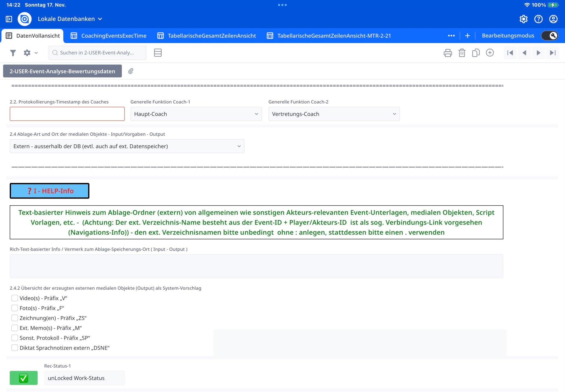Check the Sonst. Protokoll - Präfix „SP" box
Viewport: 565px width, 392px height.
click(x=14, y=338)
